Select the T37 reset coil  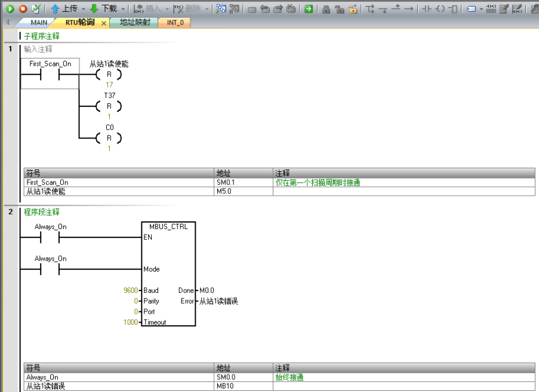(109, 106)
